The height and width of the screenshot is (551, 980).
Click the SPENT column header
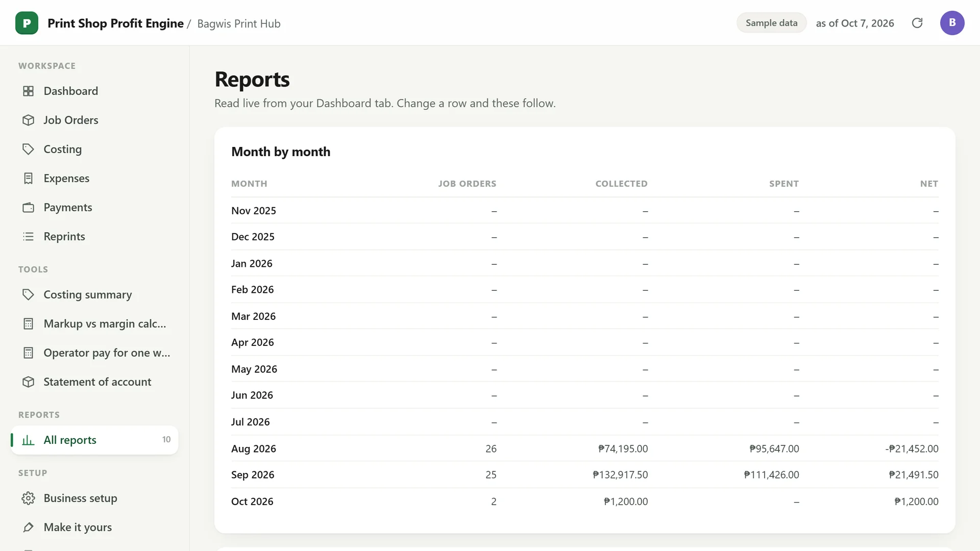tap(784, 184)
